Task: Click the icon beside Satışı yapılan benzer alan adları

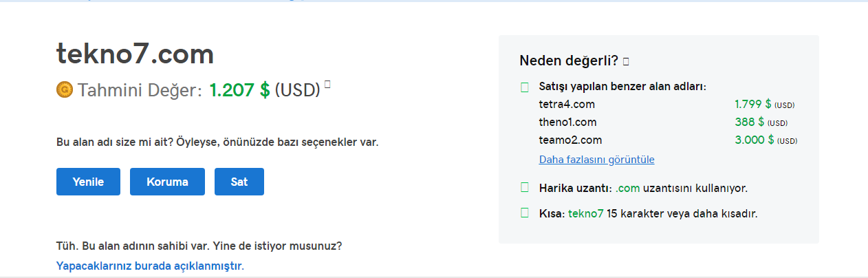Action: click(525, 87)
